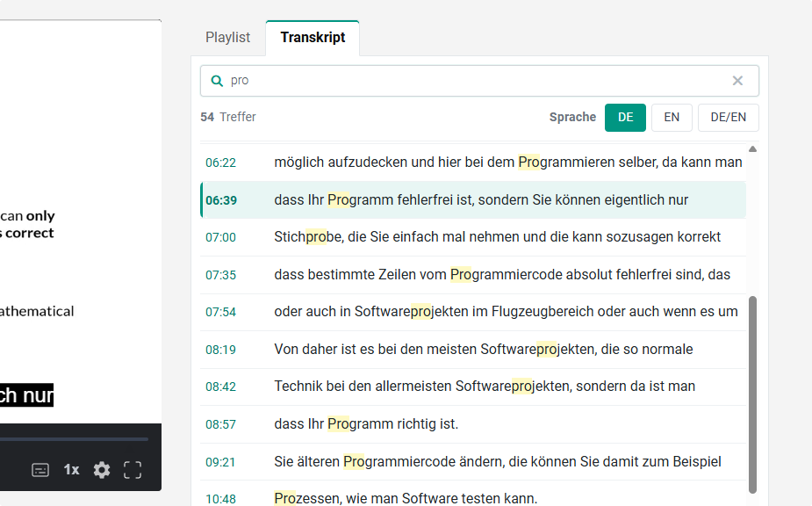Click line 'Technik bei den allermeisten Softwareprojekten'
The image size is (812, 506).
pos(485,387)
